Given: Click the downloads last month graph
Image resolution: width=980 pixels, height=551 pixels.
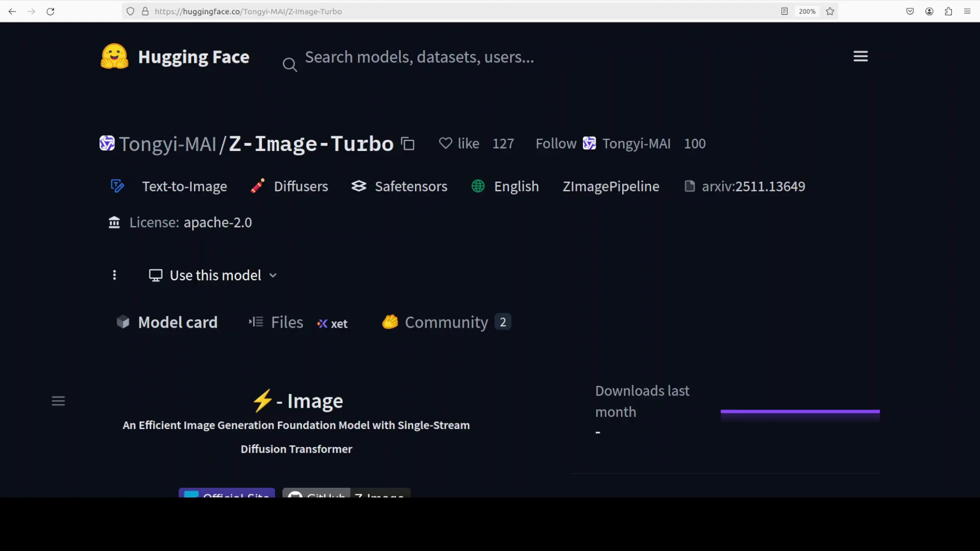Looking at the screenshot, I should 799,414.
